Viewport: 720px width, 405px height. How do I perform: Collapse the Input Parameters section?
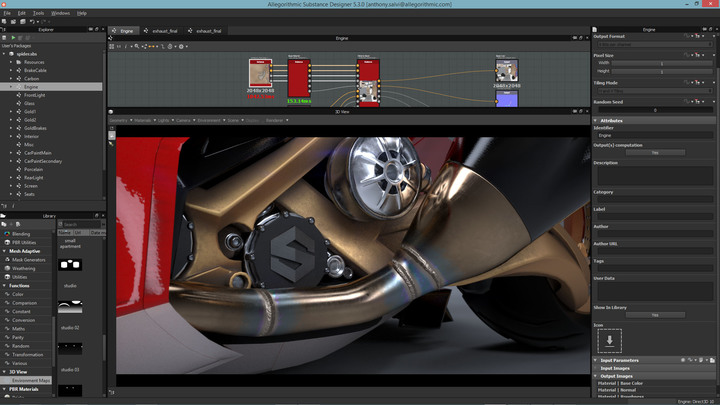[596, 360]
